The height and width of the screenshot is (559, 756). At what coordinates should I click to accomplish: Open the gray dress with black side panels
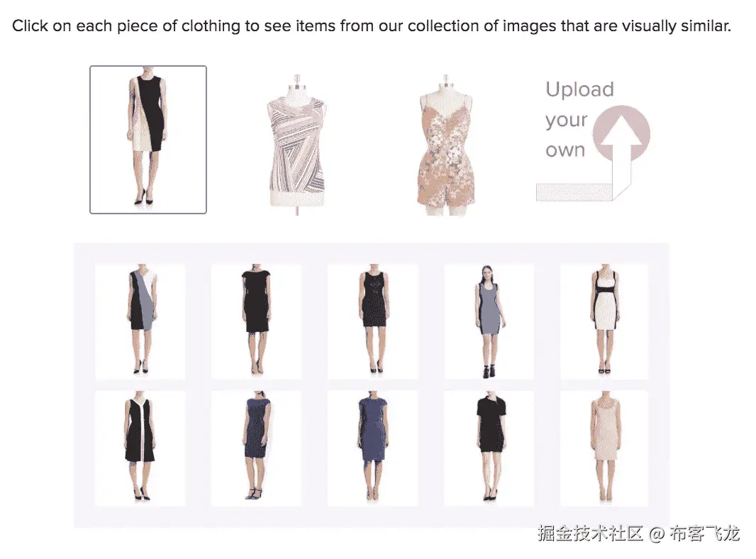489,321
